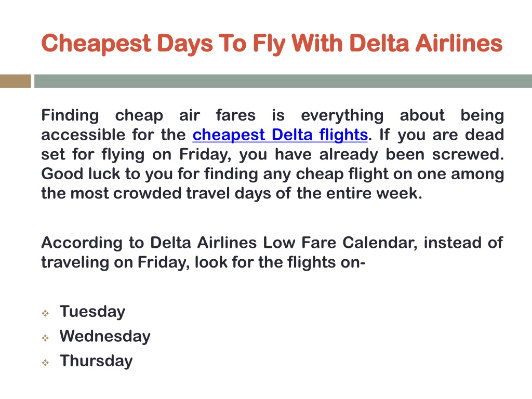Select the Wednesday bullet diamond icon
532x399 pixels.
pos(46,338)
